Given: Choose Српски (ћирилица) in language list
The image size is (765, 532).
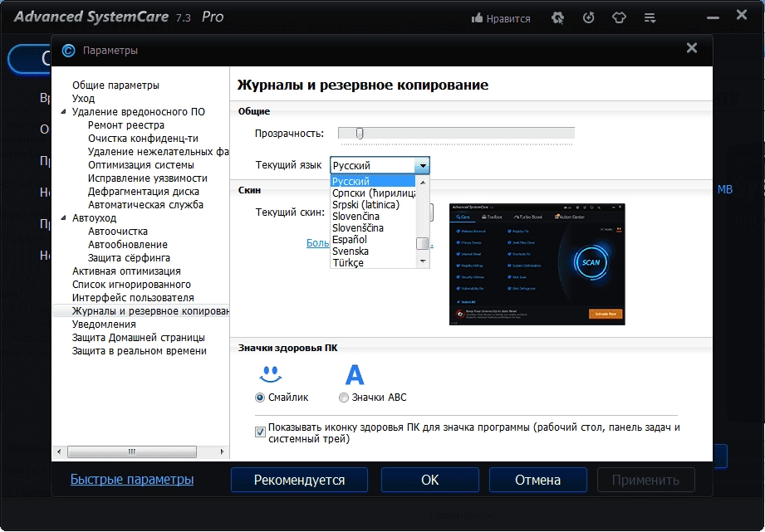Looking at the screenshot, I should [x=373, y=193].
